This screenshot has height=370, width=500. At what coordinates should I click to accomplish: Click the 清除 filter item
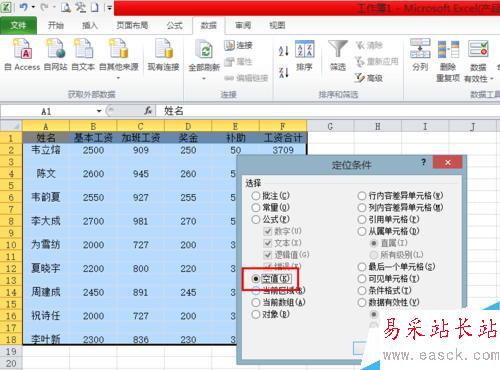click(369, 45)
